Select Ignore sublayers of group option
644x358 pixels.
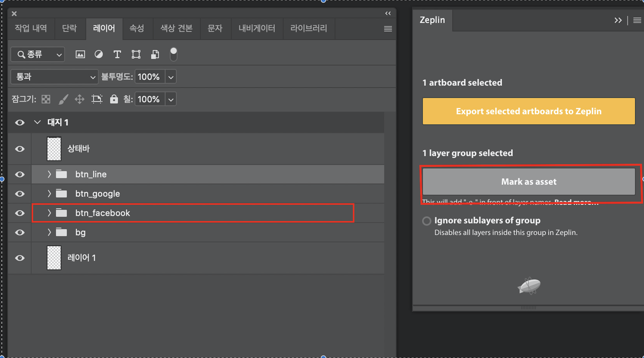[x=427, y=221]
